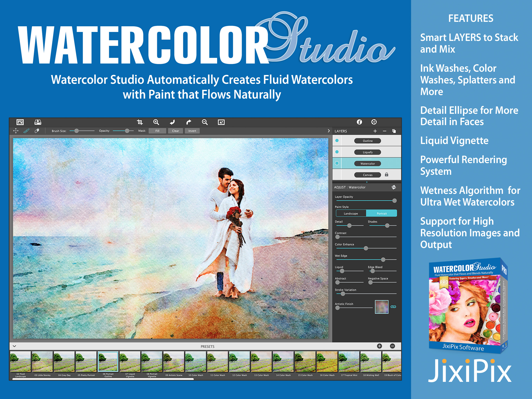
Task: Click the Invert mask button
Action: 192,131
